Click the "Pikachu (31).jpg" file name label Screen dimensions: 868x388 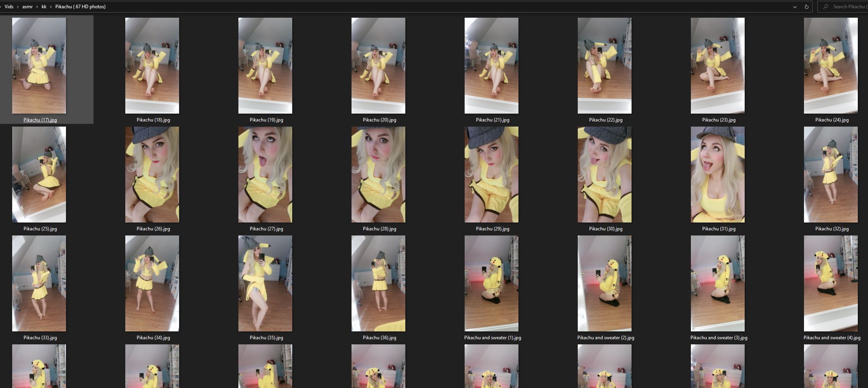719,229
